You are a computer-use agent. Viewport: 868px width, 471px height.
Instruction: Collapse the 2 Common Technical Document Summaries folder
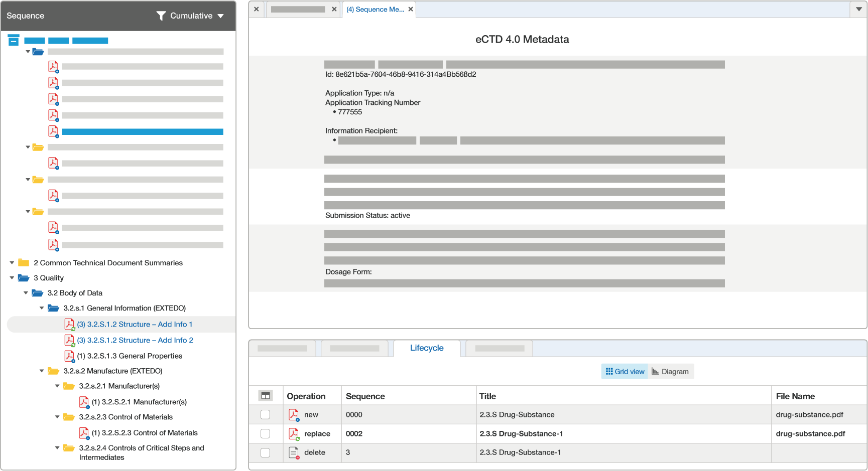tap(12, 263)
